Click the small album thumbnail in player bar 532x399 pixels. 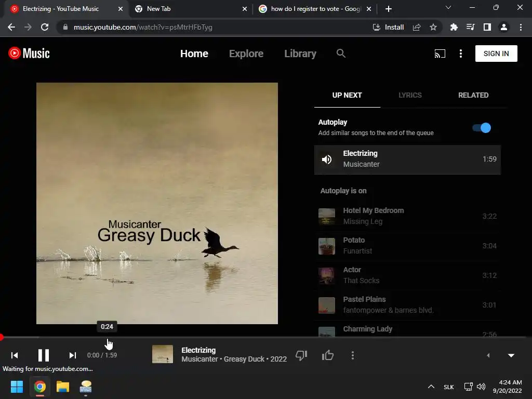pos(163,354)
